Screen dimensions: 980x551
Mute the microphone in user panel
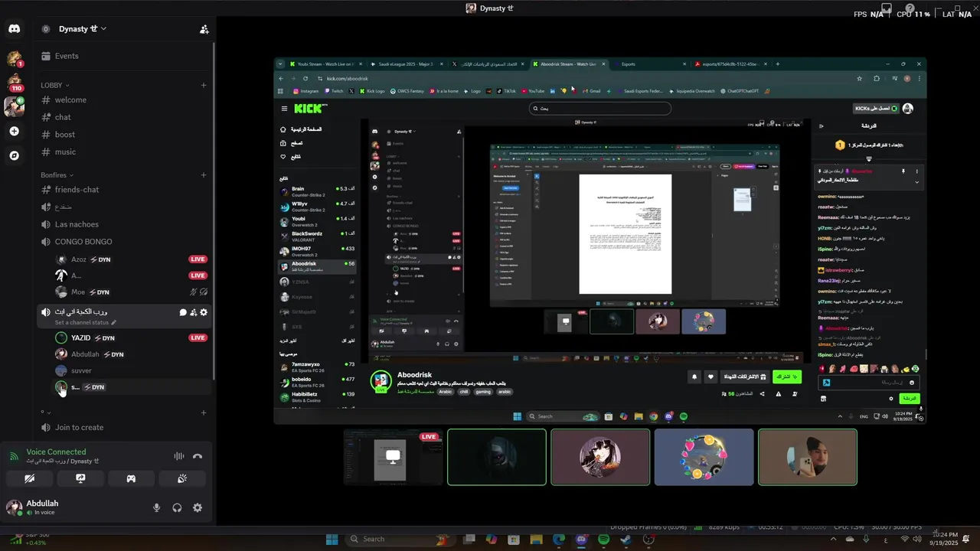tap(156, 507)
